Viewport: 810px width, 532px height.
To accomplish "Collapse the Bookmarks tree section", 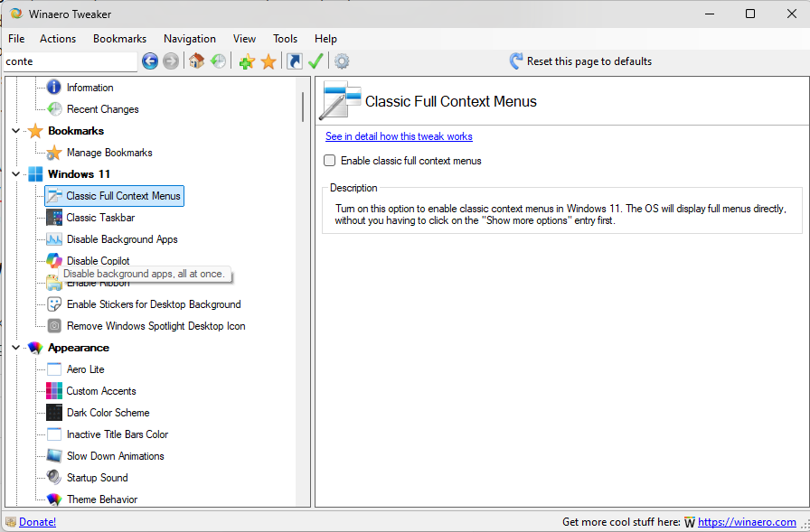I will click(x=16, y=131).
